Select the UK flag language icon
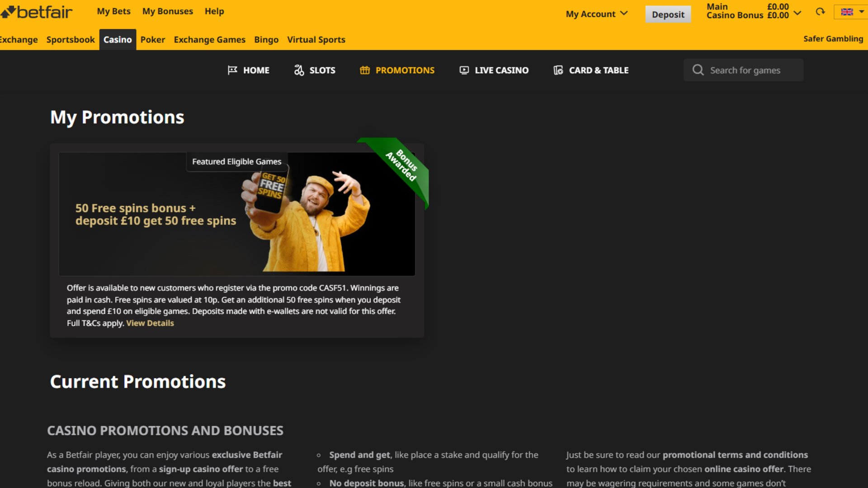 pyautogui.click(x=847, y=12)
